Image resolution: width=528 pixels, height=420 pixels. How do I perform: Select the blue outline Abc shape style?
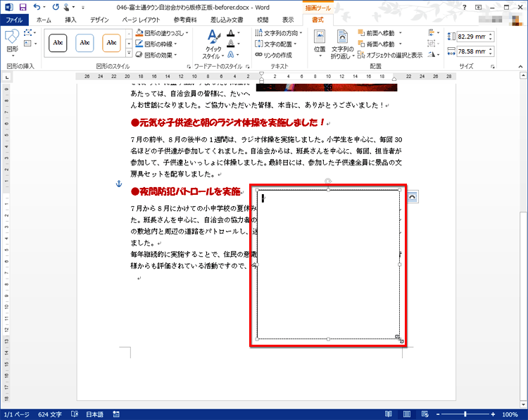pos(84,43)
